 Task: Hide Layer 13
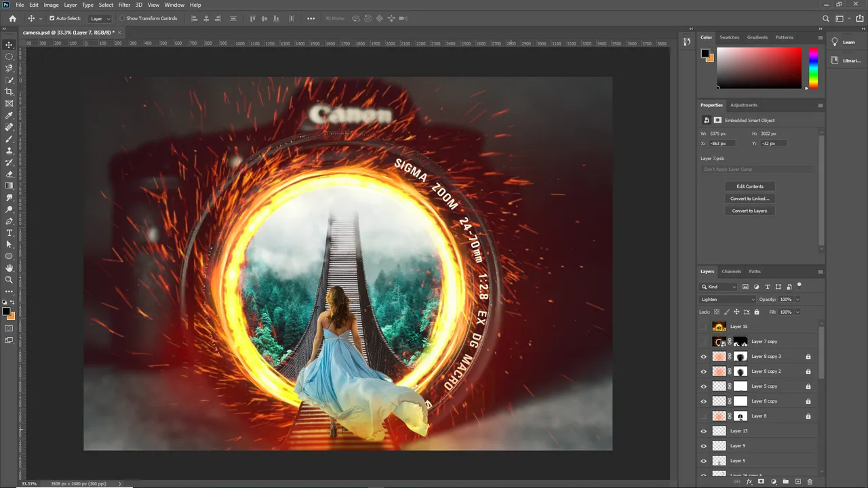(703, 431)
